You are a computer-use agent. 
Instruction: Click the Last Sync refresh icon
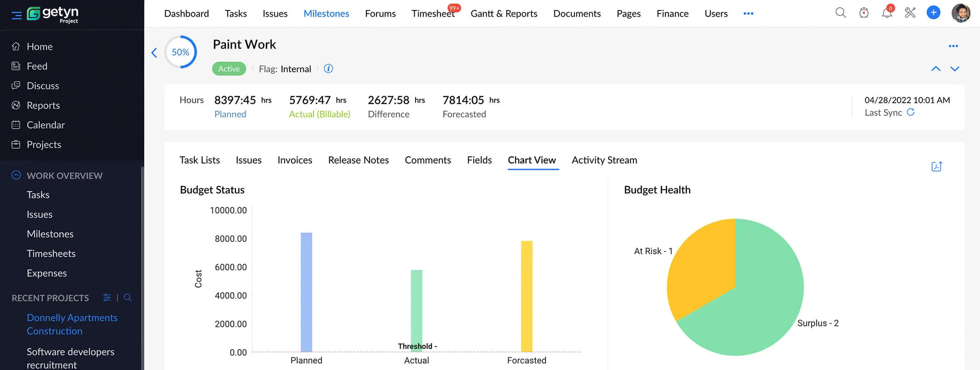click(911, 112)
